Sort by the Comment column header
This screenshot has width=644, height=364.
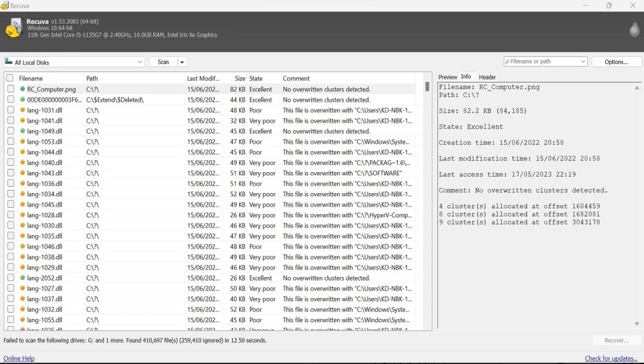347,78
